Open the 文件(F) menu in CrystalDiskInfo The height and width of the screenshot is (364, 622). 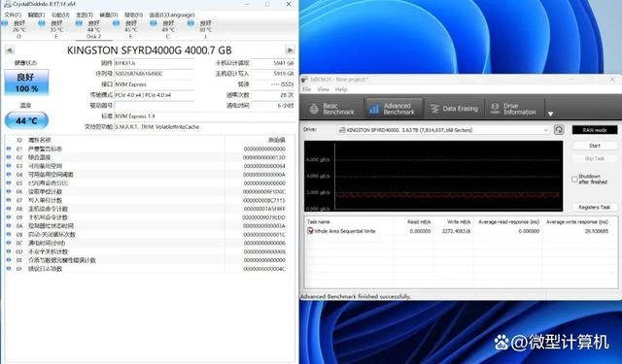[x=13, y=15]
